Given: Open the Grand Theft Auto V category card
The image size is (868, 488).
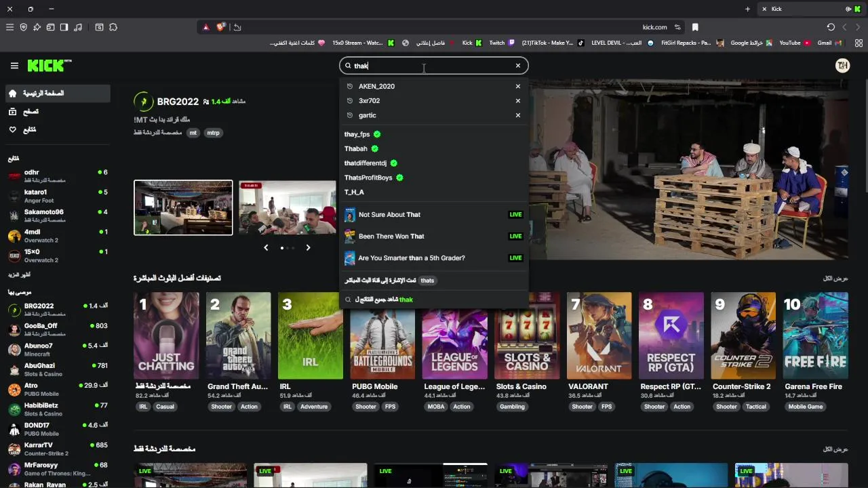Looking at the screenshot, I should coord(238,335).
